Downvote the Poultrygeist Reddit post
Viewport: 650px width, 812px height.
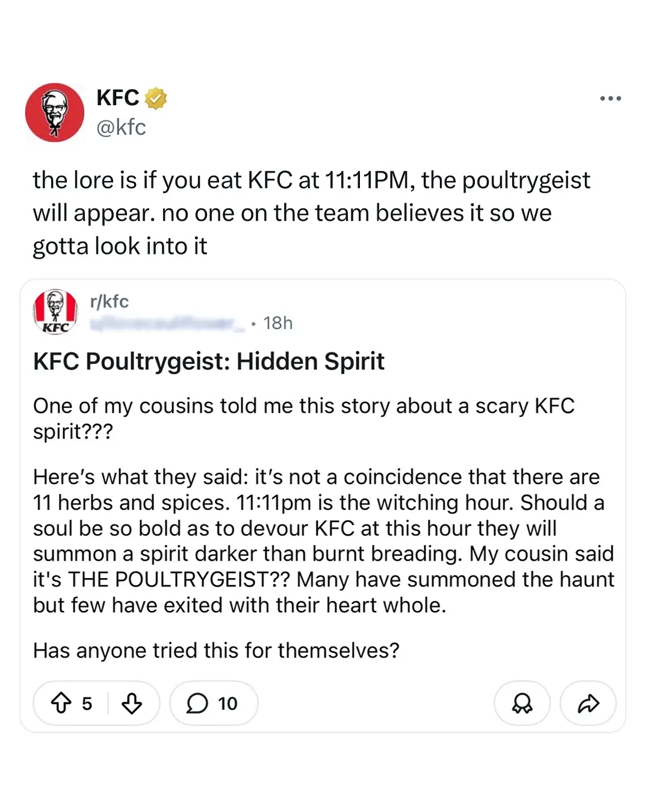point(132,703)
